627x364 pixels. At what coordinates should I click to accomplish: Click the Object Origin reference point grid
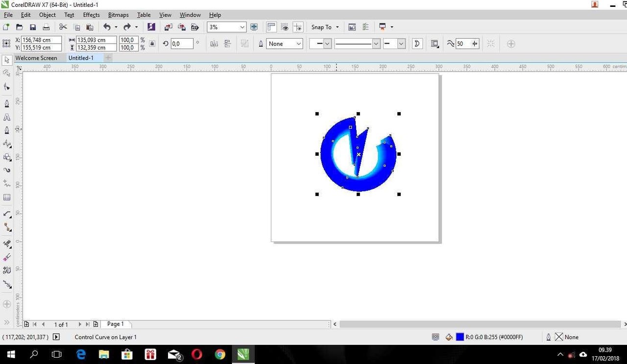click(x=6, y=44)
